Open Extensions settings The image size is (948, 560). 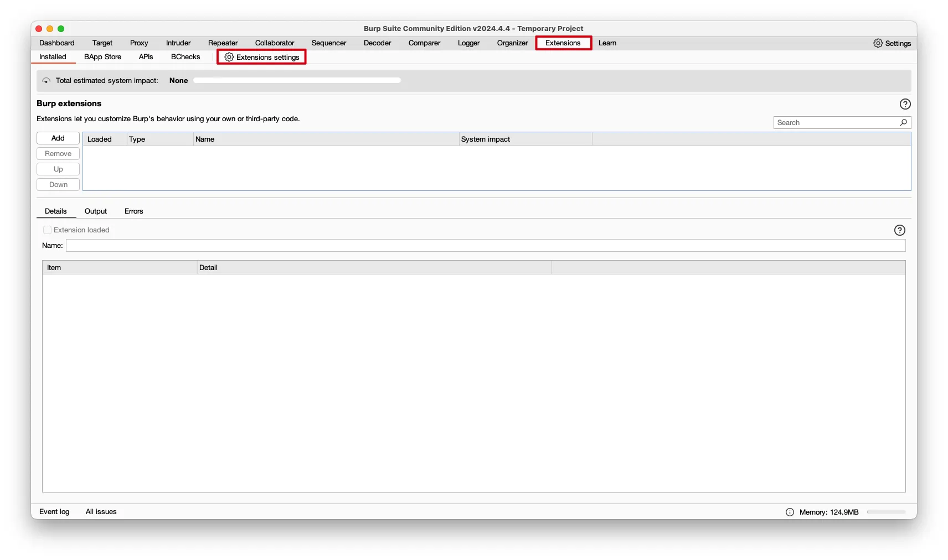(262, 58)
